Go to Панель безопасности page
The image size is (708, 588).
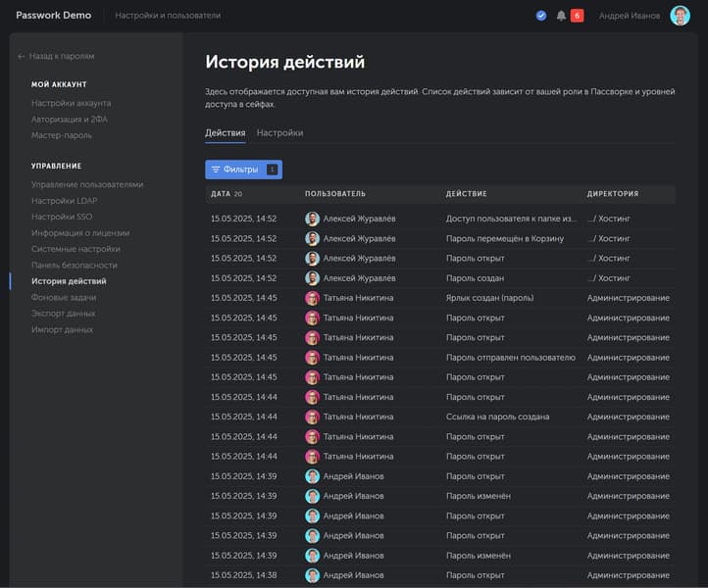(74, 265)
